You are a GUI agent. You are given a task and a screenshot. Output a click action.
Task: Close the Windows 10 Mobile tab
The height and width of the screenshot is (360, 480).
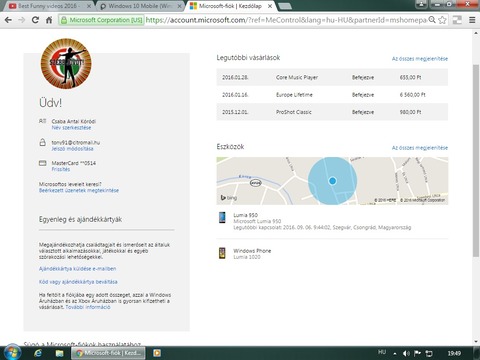180,6
